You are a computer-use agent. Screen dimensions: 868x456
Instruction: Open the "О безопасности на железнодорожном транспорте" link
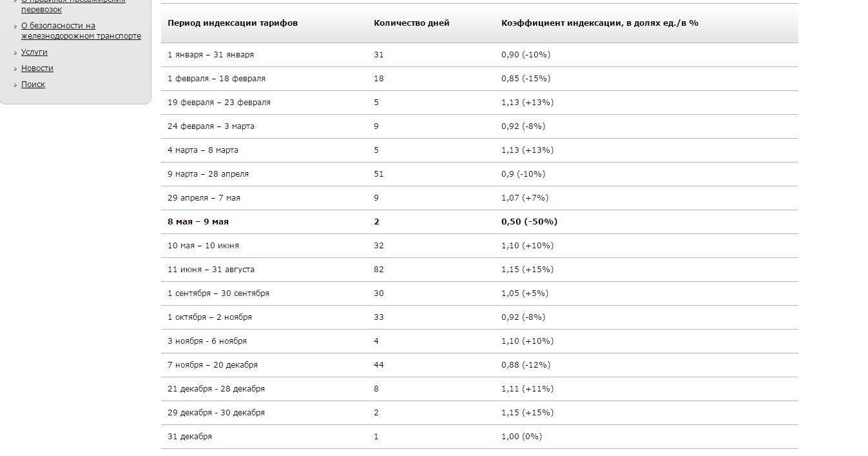(x=81, y=31)
